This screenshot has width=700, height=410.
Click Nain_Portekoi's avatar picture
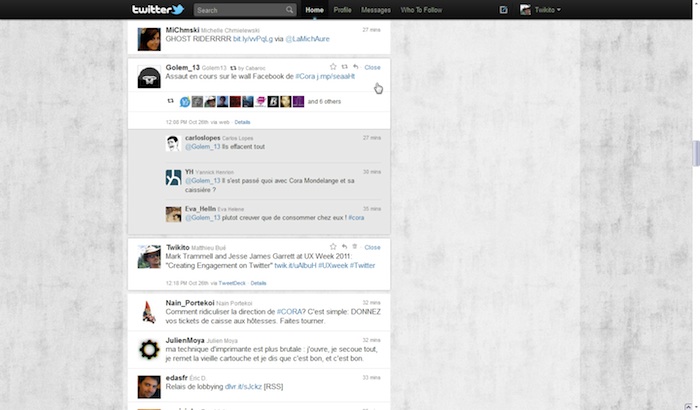149,311
